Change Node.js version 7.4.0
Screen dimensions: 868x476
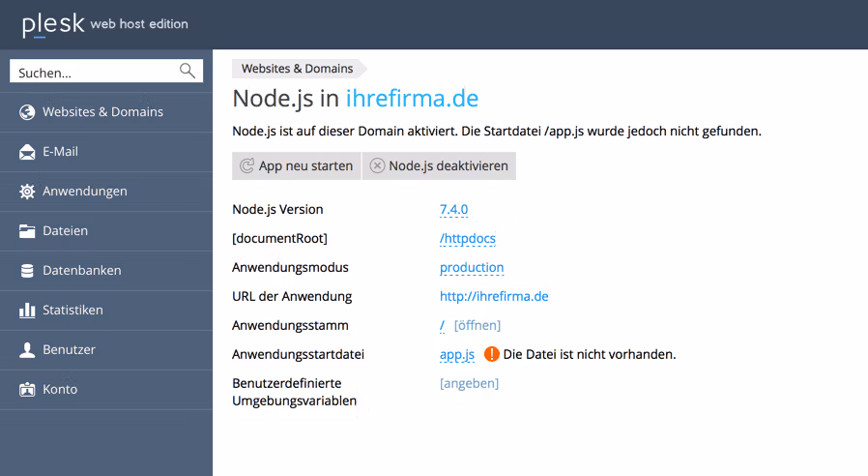pyautogui.click(x=453, y=210)
